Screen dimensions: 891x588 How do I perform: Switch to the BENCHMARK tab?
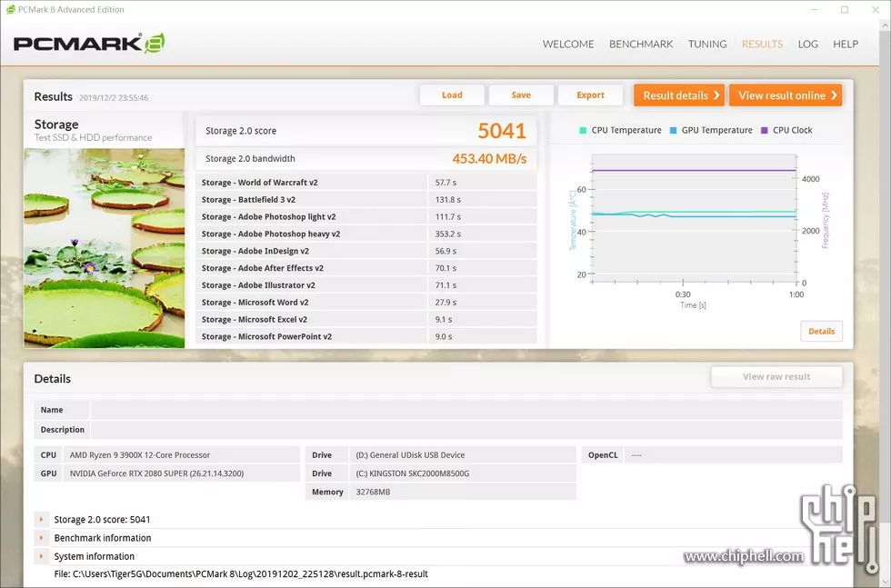pyautogui.click(x=640, y=44)
